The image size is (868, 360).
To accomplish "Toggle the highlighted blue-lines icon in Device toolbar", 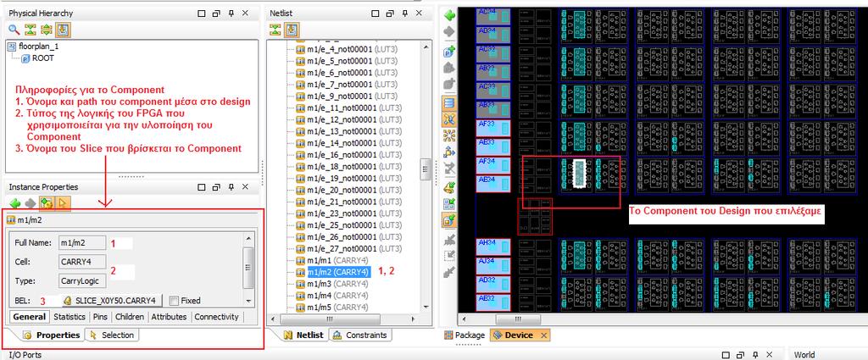I will pos(449,102).
